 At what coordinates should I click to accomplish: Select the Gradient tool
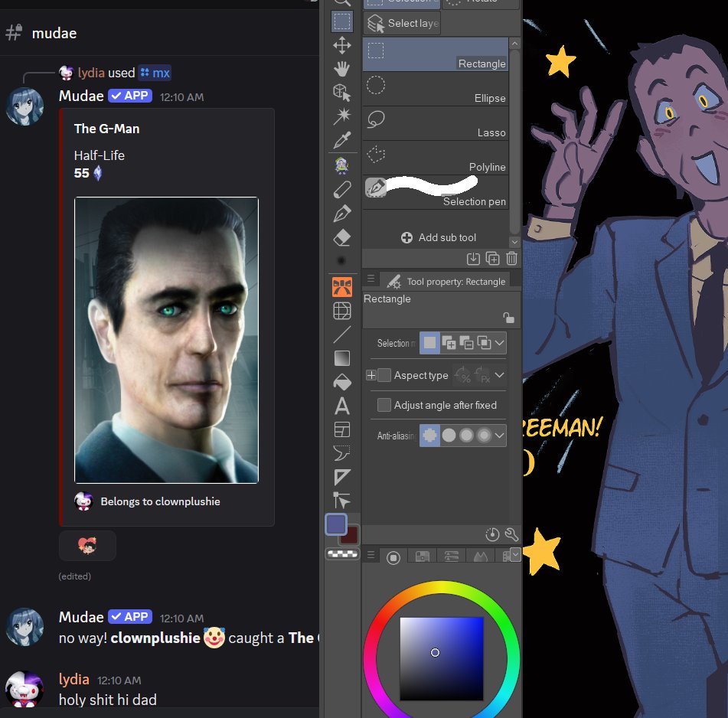[342, 358]
